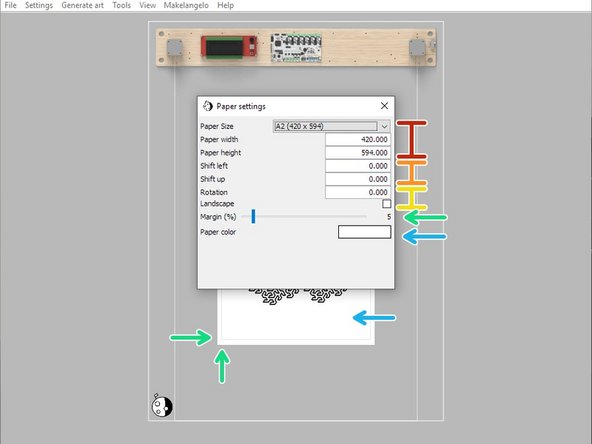The image size is (592, 444).
Task: Click the Shift left label
Action: click(214, 166)
